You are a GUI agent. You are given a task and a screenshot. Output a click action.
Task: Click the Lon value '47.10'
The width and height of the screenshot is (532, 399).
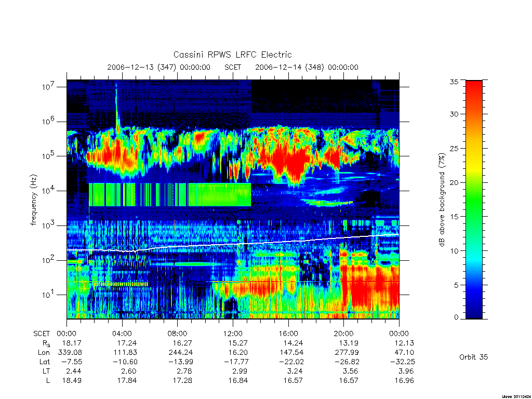pyautogui.click(x=404, y=353)
